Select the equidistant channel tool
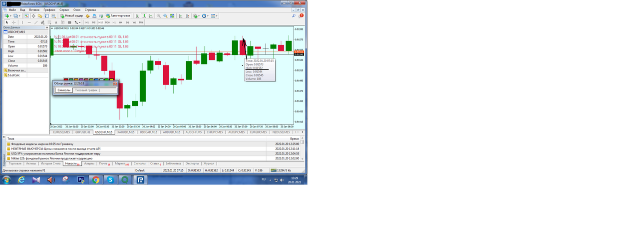The width and height of the screenshot is (644, 251). coord(42,22)
